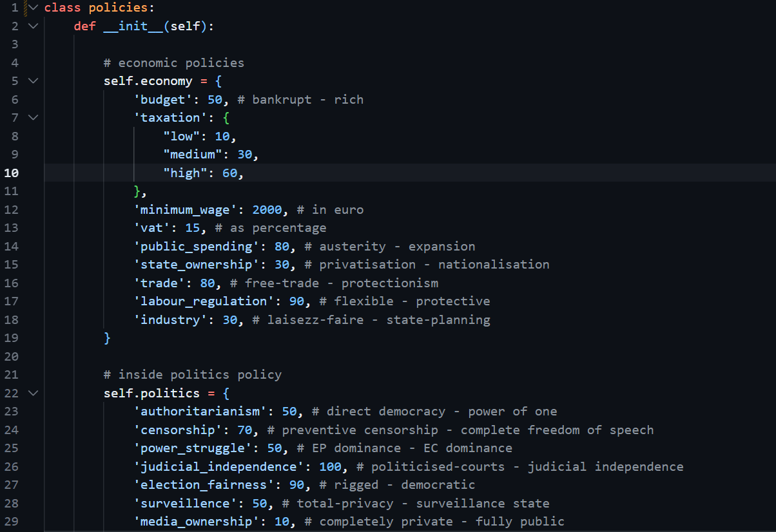
Task: Fold the __init__ method definition
Action: 34,26
